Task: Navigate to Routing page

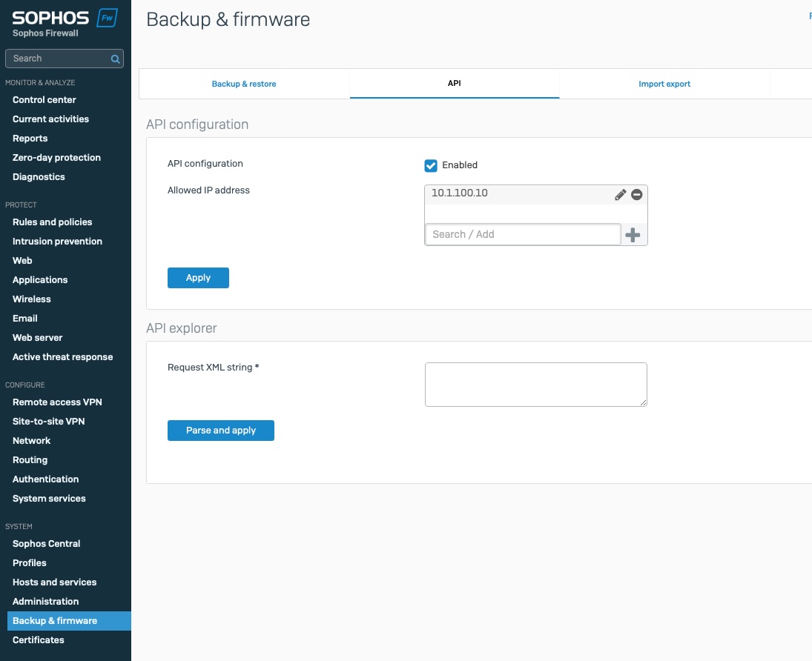Action: (30, 460)
